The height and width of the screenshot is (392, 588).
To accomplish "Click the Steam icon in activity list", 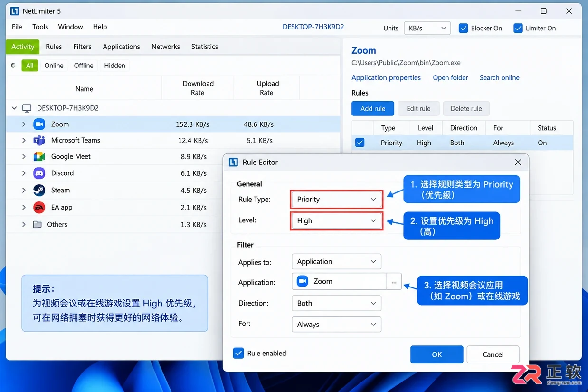I will 39,191.
